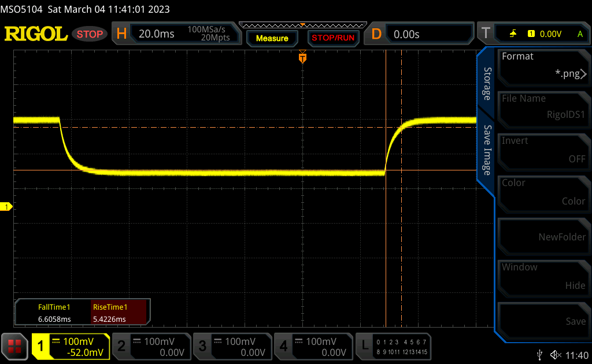Click the USB status icon
592x364 pixels.
coord(539,354)
